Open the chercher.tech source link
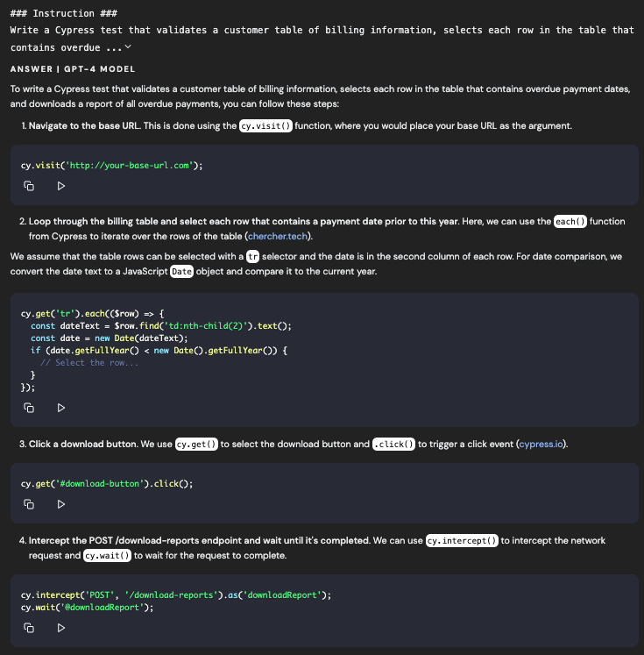This screenshot has height=655, width=644. coord(278,237)
